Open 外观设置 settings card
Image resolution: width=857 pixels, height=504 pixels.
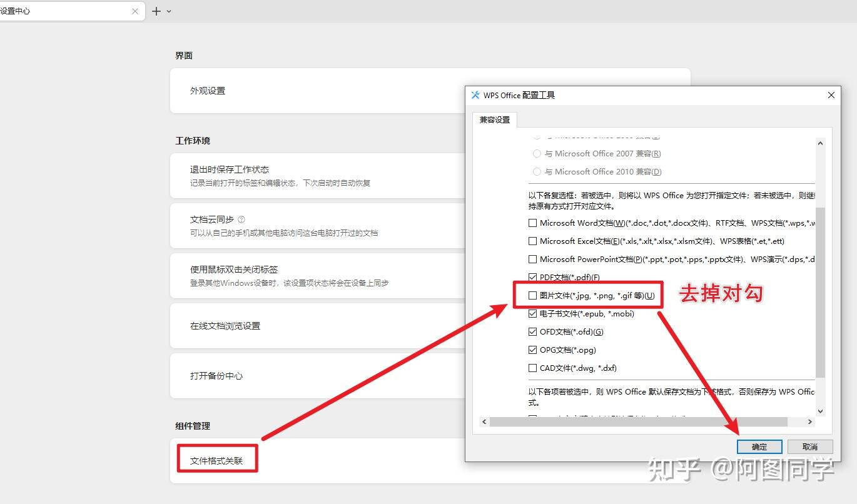click(x=430, y=91)
